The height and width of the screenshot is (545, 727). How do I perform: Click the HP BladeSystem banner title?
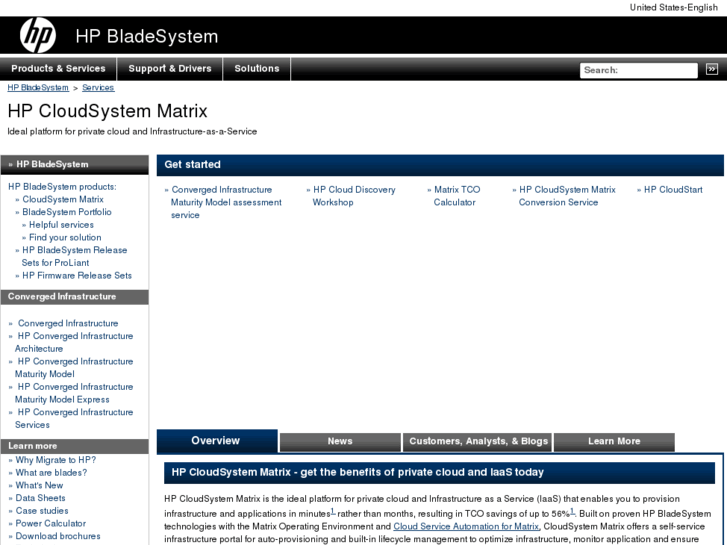147,36
